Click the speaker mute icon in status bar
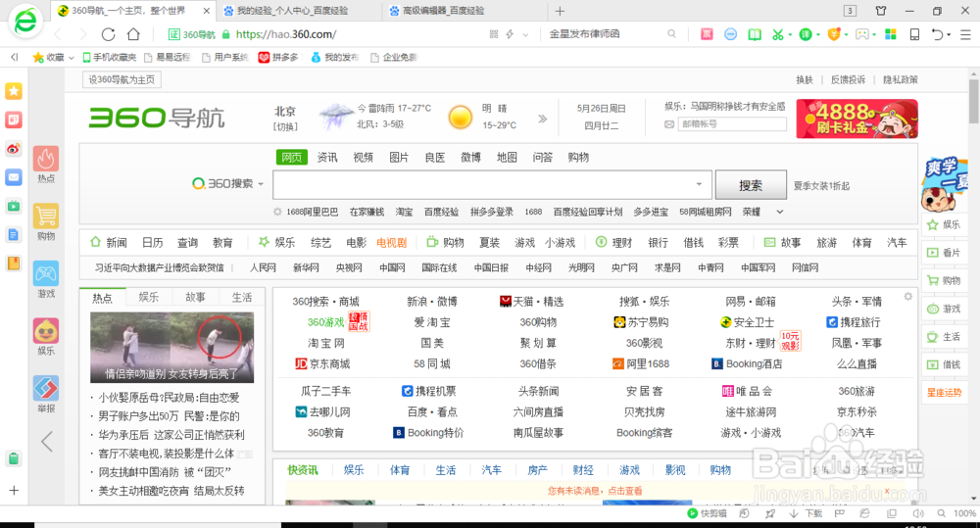 tap(917, 513)
